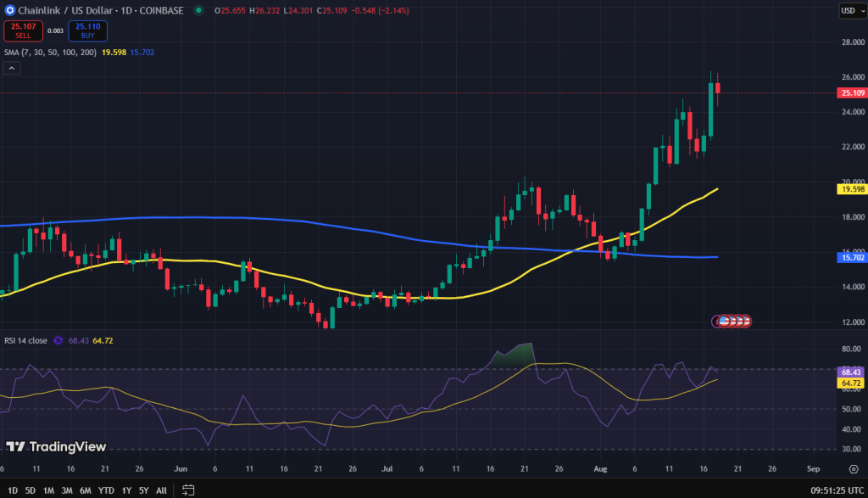
Task: Click the green market status indicator
Action: (198, 10)
